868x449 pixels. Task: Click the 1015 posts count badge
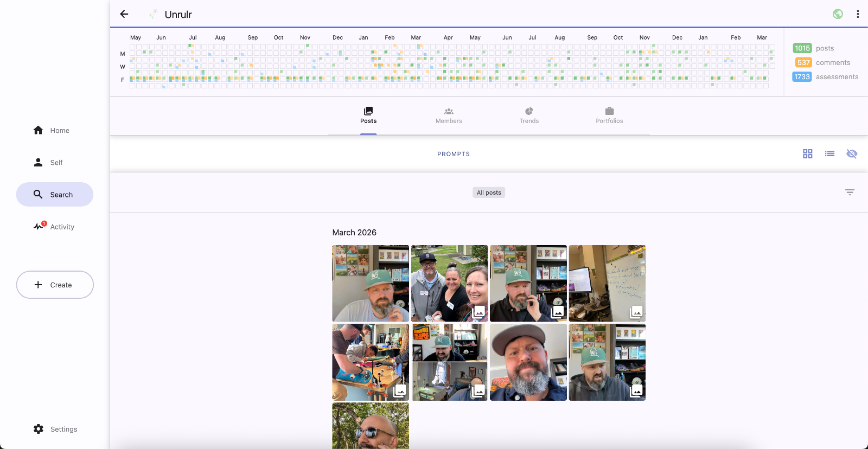click(x=802, y=48)
